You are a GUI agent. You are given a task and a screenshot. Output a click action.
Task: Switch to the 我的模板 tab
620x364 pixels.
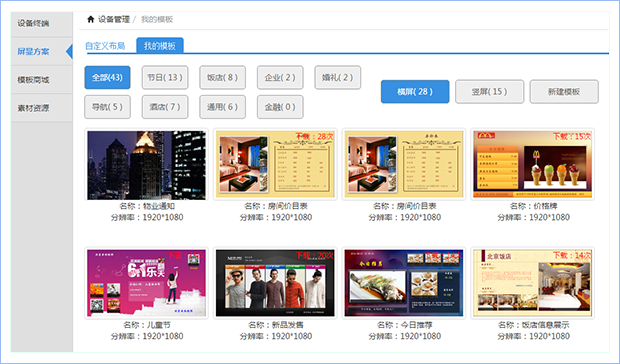point(160,45)
